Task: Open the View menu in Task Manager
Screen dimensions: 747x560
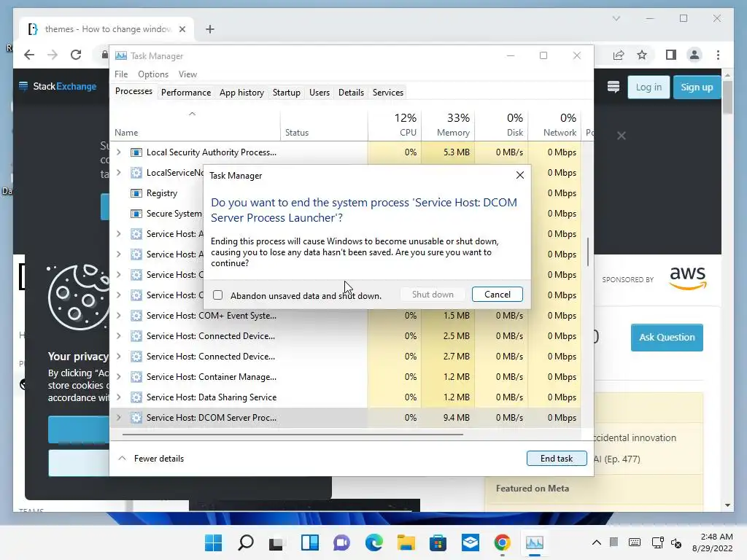Action: point(187,74)
